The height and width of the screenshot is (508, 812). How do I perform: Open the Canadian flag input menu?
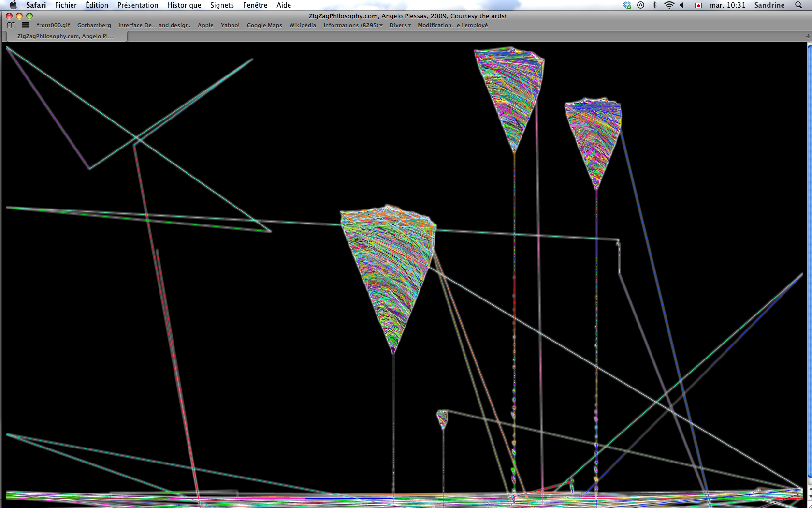tap(698, 5)
